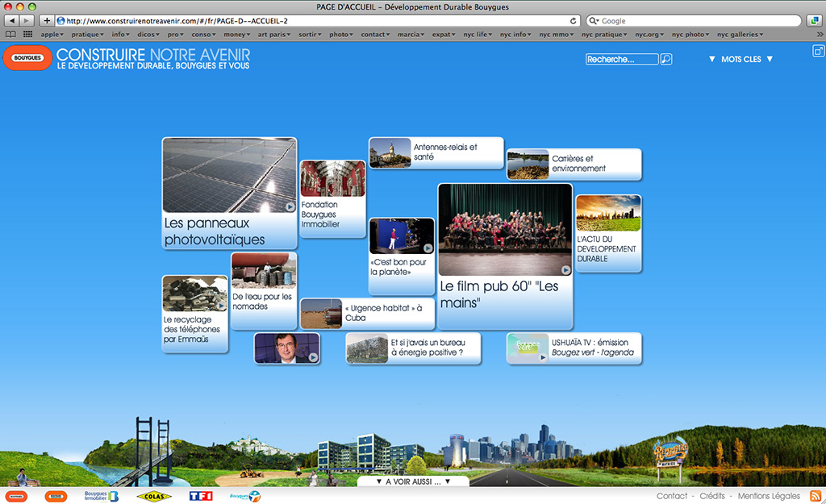Click the Bouygues logo in the header
826x504 pixels.
(27, 58)
